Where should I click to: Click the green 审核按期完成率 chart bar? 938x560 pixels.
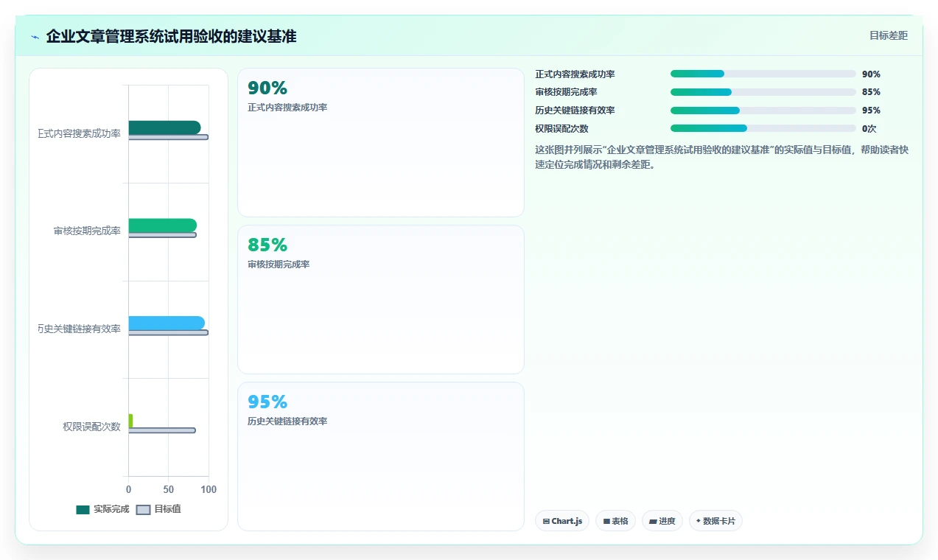(163, 225)
